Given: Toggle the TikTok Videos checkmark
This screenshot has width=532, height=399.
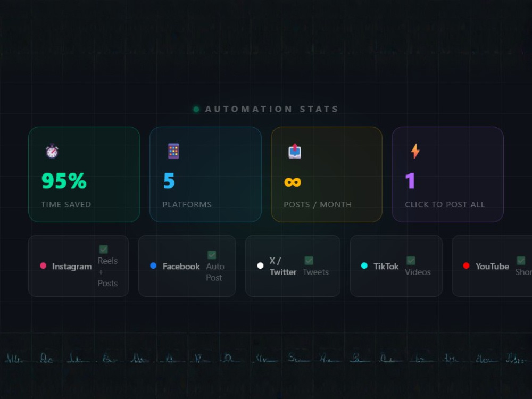Looking at the screenshot, I should coord(411,261).
